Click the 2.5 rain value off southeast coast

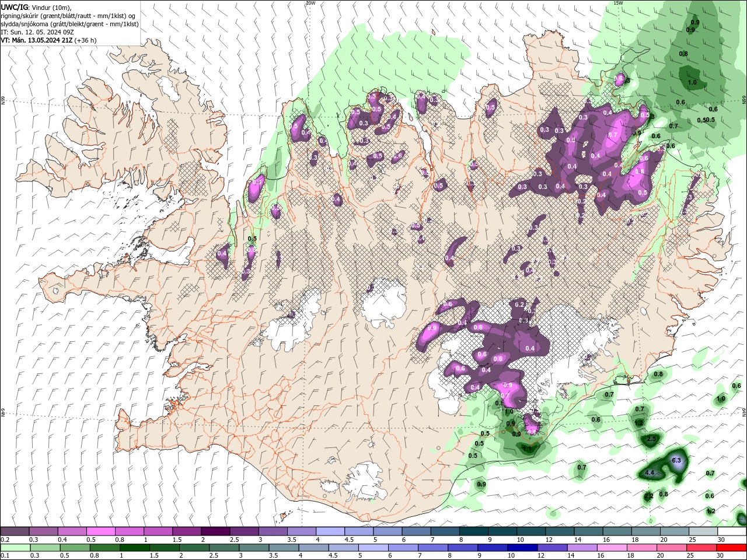pos(652,439)
